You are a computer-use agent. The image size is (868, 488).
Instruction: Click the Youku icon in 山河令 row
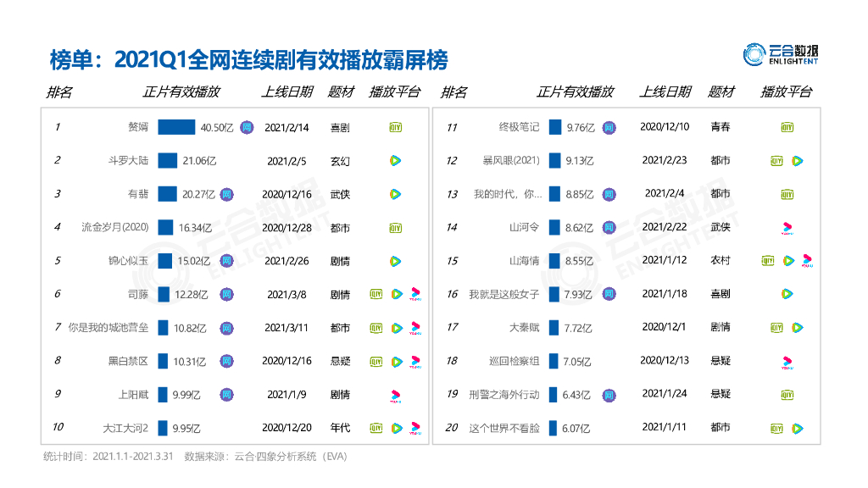coord(787,228)
